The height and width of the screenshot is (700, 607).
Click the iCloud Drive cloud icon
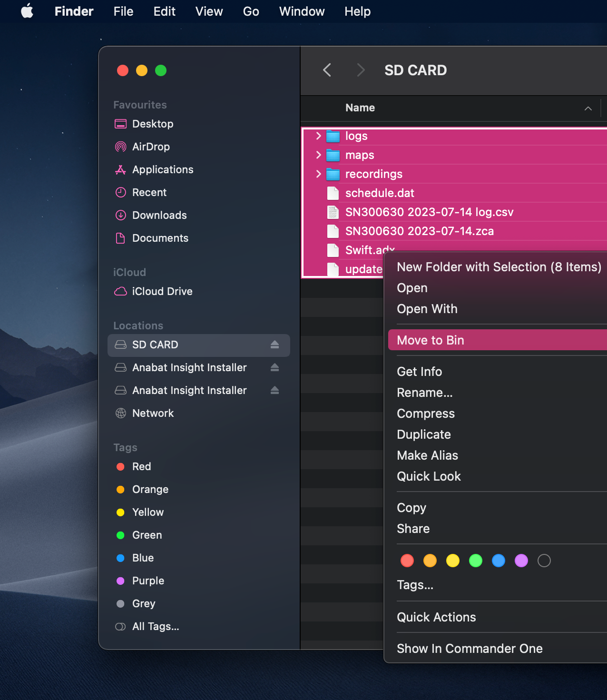tap(121, 291)
